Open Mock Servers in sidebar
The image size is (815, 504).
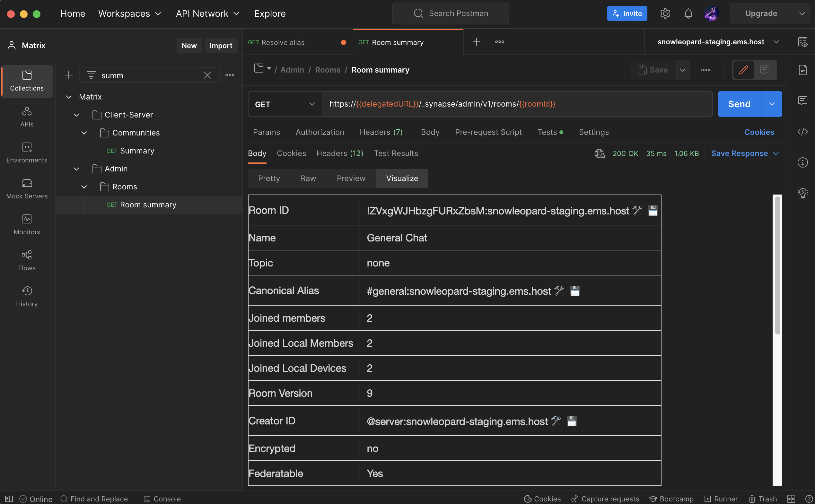(27, 189)
